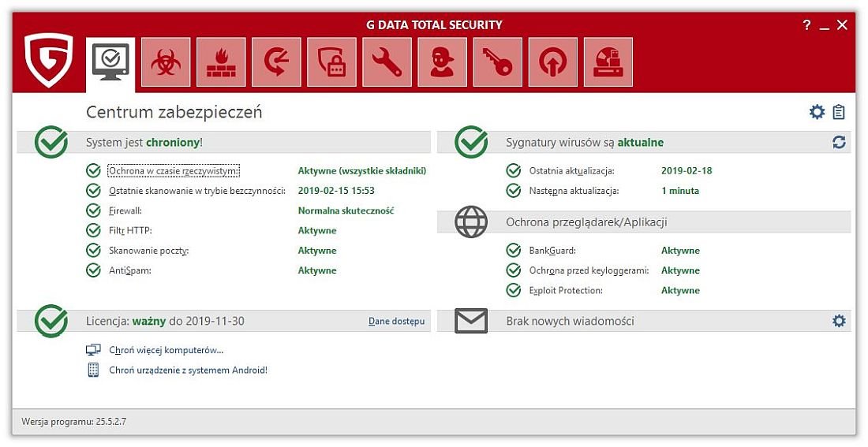868x447 pixels.
Task: Open the Skanowanie poczty entry
Action: 149,251
